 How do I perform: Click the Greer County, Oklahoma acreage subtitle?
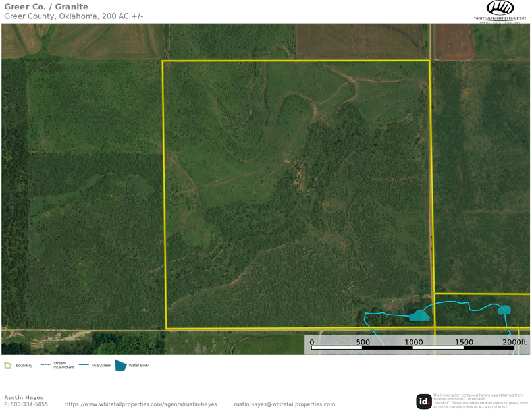[73, 16]
